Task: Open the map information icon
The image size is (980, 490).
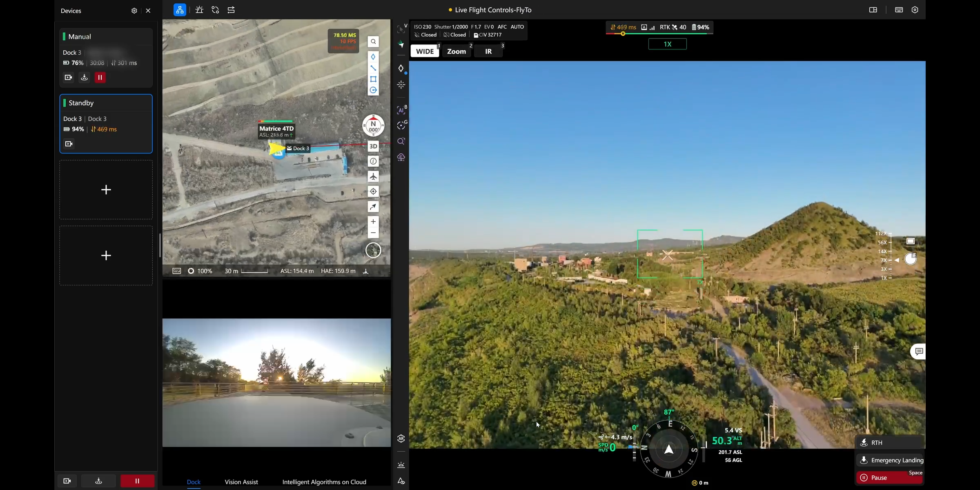Action: point(373,161)
